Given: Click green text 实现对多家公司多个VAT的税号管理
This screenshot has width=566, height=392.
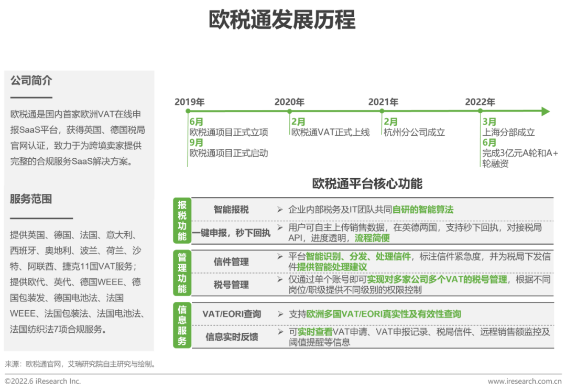Looking at the screenshot, I should (x=437, y=279).
